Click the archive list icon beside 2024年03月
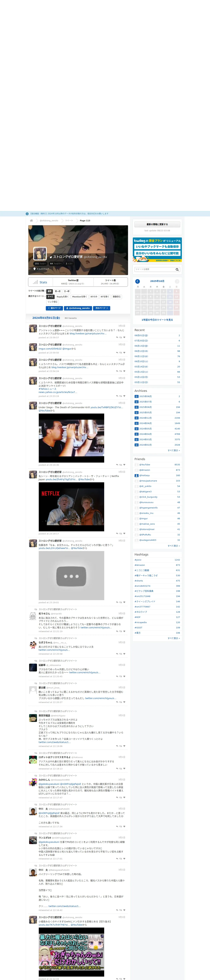The height and width of the screenshot is (980, 210). click(136, 439)
